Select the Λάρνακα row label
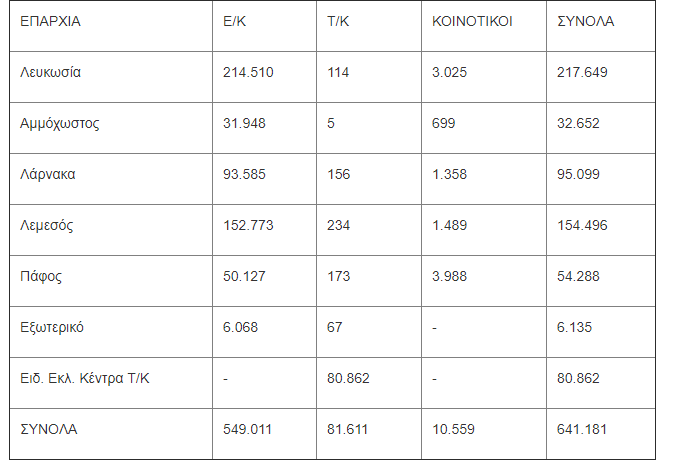Screen dimensions: 675x462 [48, 174]
